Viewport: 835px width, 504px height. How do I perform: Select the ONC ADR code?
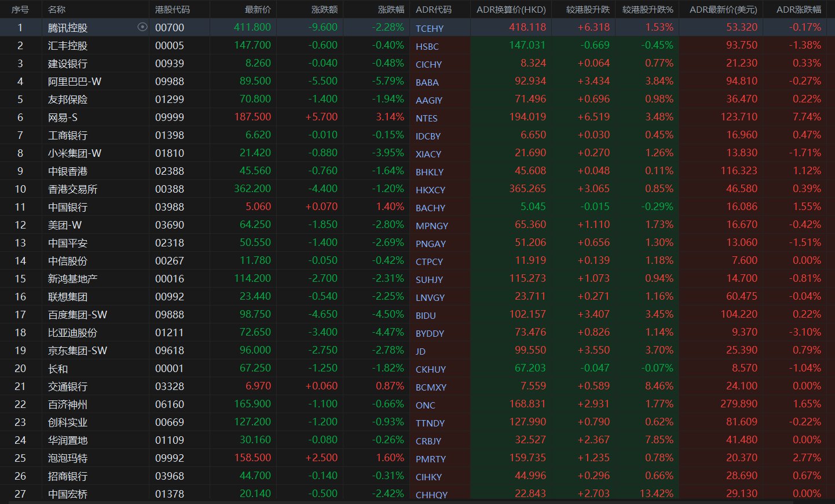click(426, 405)
